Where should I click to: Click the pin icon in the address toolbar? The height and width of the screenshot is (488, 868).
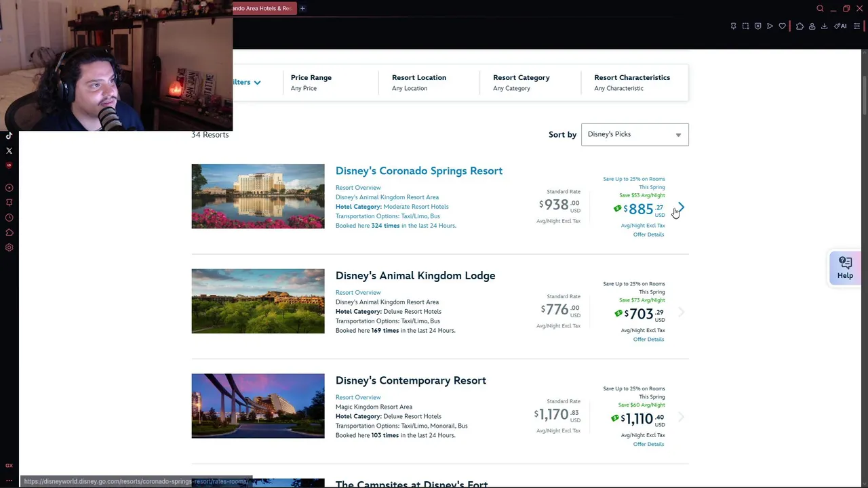733,26
